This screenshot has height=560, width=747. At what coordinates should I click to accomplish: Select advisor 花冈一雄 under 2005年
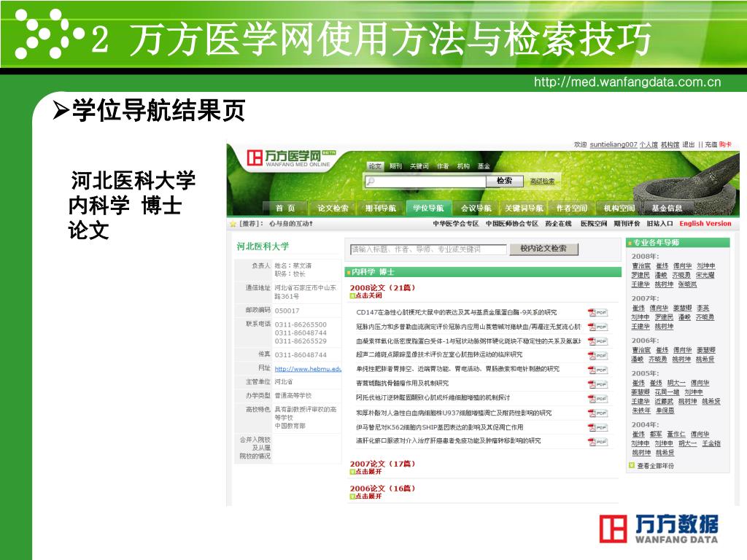click(x=667, y=392)
